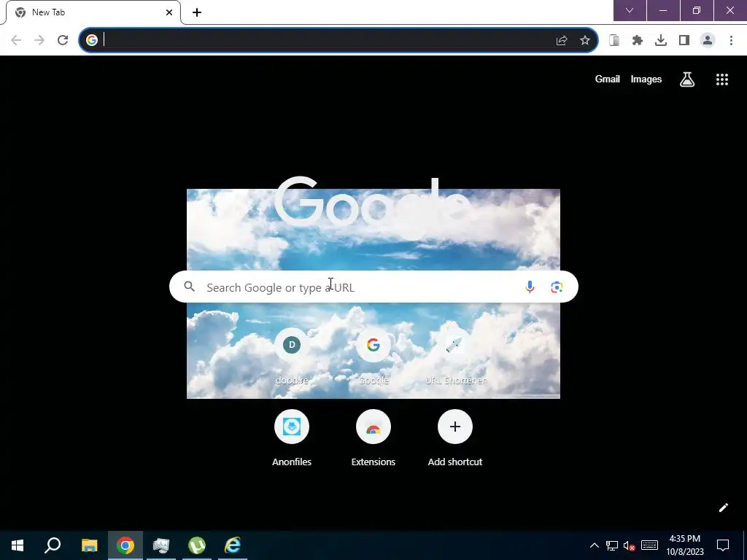Select the New Tab browser tab
This screenshot has height=560, width=747.
[93, 12]
